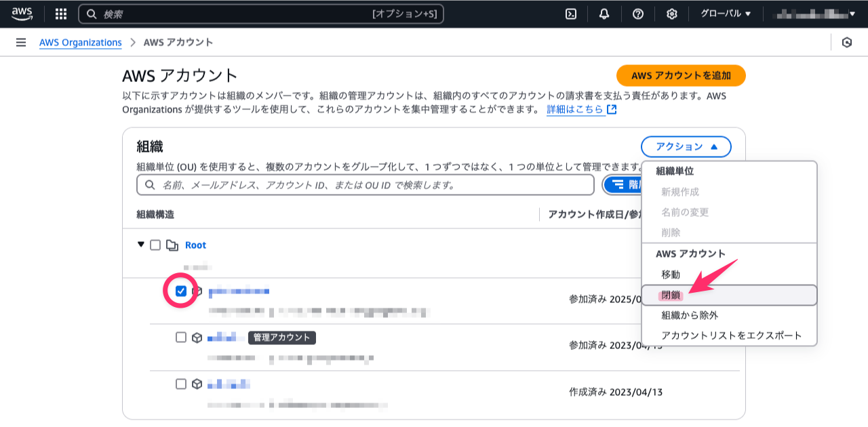Focus the top 検索 search field
This screenshot has width=868, height=427.
click(261, 14)
